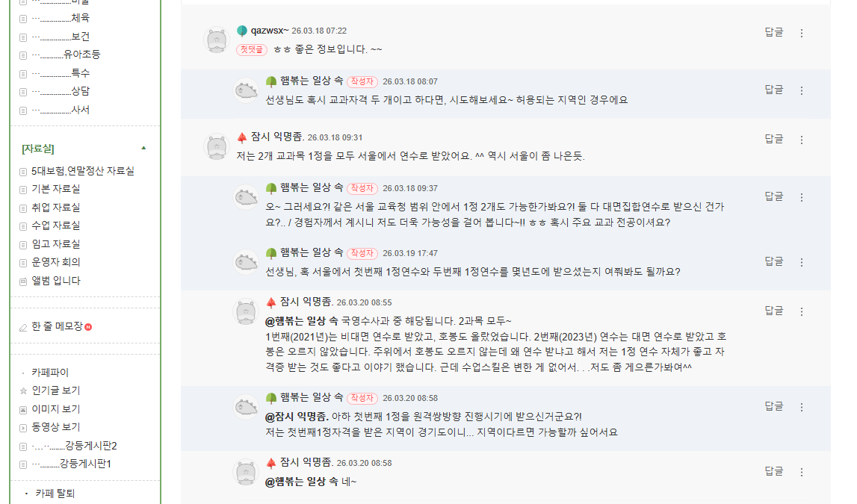Open the 수업 자료실 board
The width and height of the screenshot is (857, 504).
55,225
